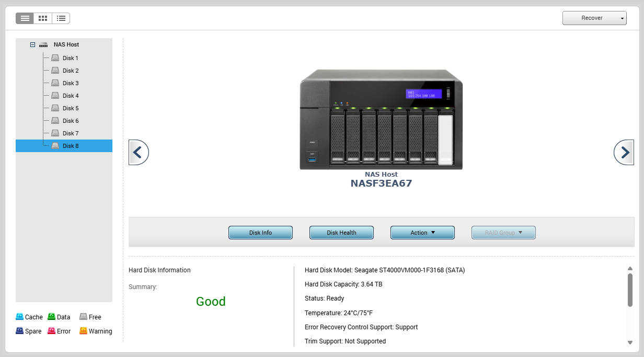Click the NAS Host tree label
This screenshot has height=357, width=644.
pyautogui.click(x=66, y=45)
